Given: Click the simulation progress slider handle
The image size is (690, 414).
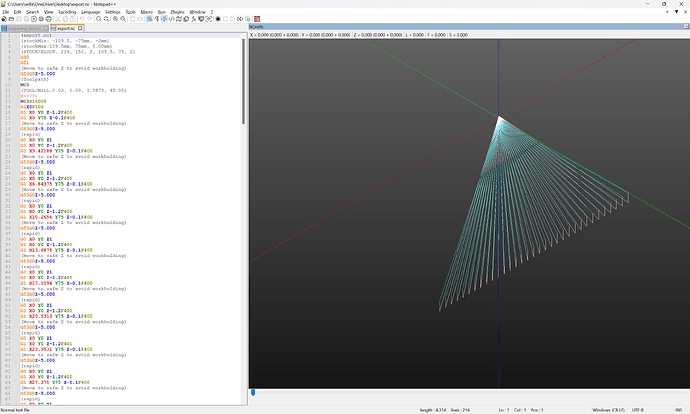Looking at the screenshot, I should pos(253,392).
